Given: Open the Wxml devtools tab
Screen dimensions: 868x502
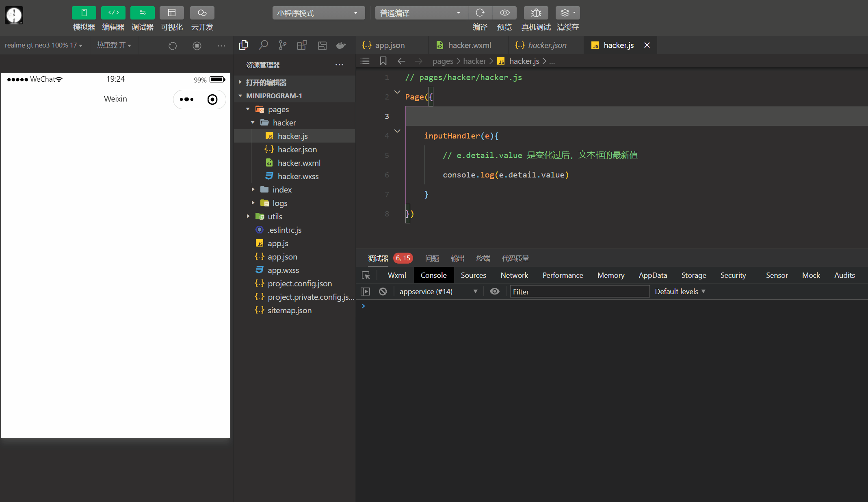Looking at the screenshot, I should coord(397,275).
